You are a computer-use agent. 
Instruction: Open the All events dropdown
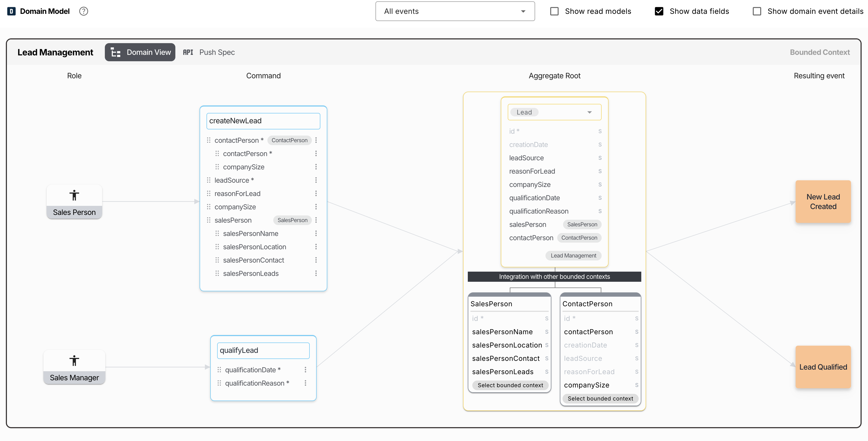455,11
